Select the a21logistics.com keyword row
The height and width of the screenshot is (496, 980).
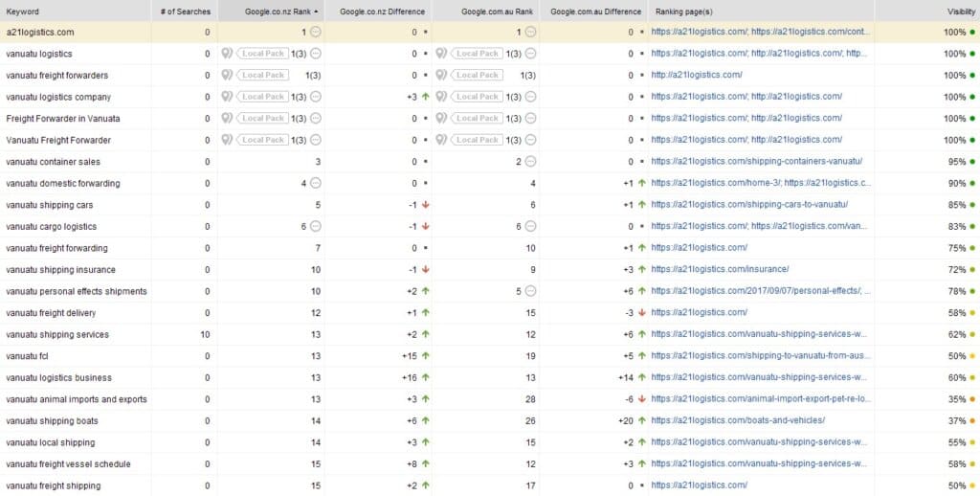[490, 32]
